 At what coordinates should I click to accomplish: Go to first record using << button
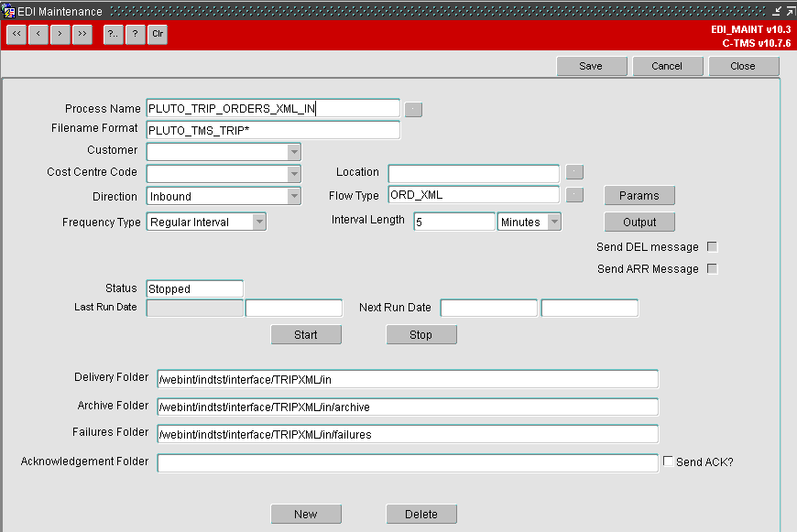(x=16, y=34)
